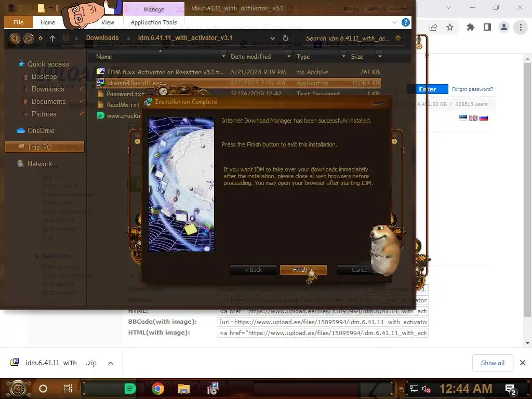Open Type column filter dropdown
Screen dimensions: 532x399
coord(343,56)
